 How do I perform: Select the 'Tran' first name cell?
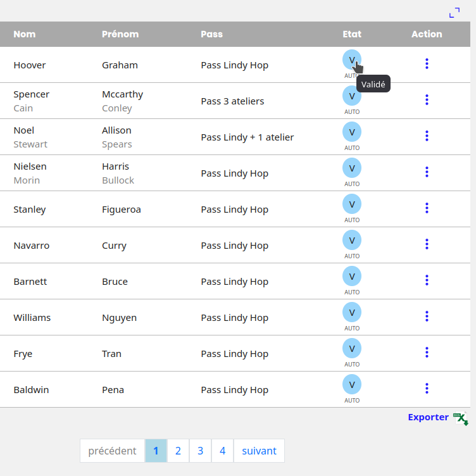111,354
